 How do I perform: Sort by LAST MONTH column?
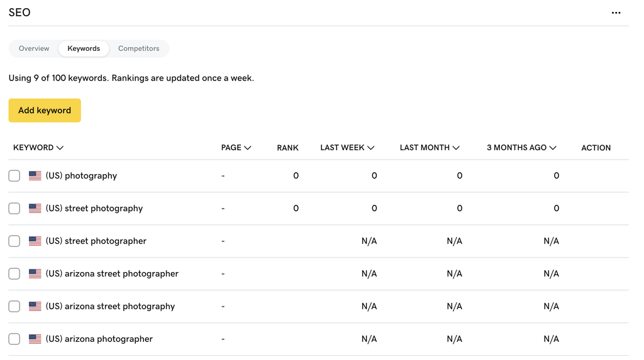pos(430,148)
